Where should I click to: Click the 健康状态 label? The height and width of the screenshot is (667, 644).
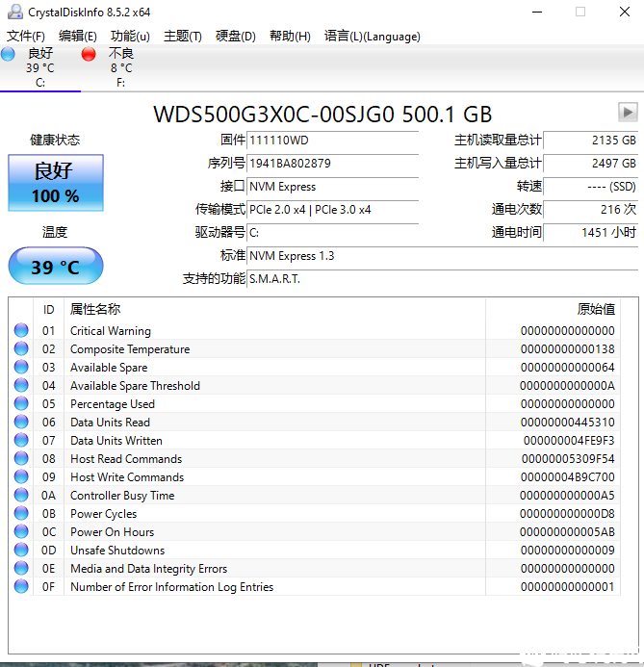[55, 140]
